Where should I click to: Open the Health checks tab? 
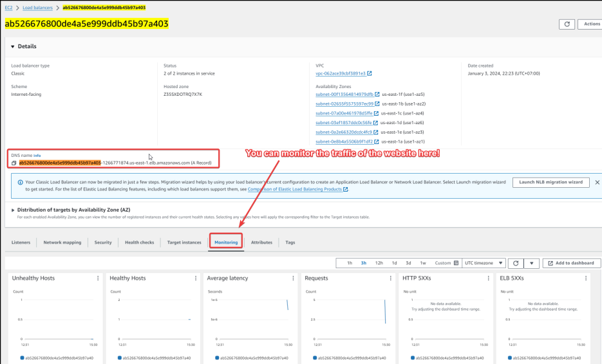pos(139,242)
